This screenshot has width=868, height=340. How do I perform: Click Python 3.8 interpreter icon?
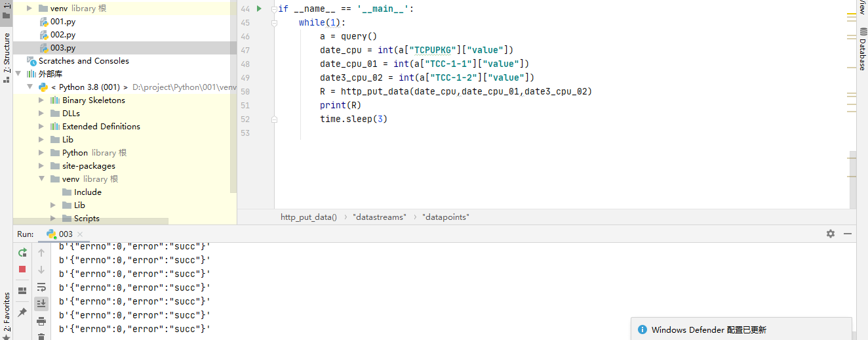(43, 87)
